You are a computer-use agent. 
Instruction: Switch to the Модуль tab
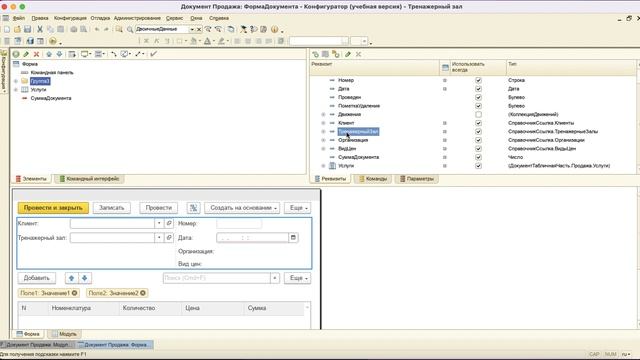(64, 334)
